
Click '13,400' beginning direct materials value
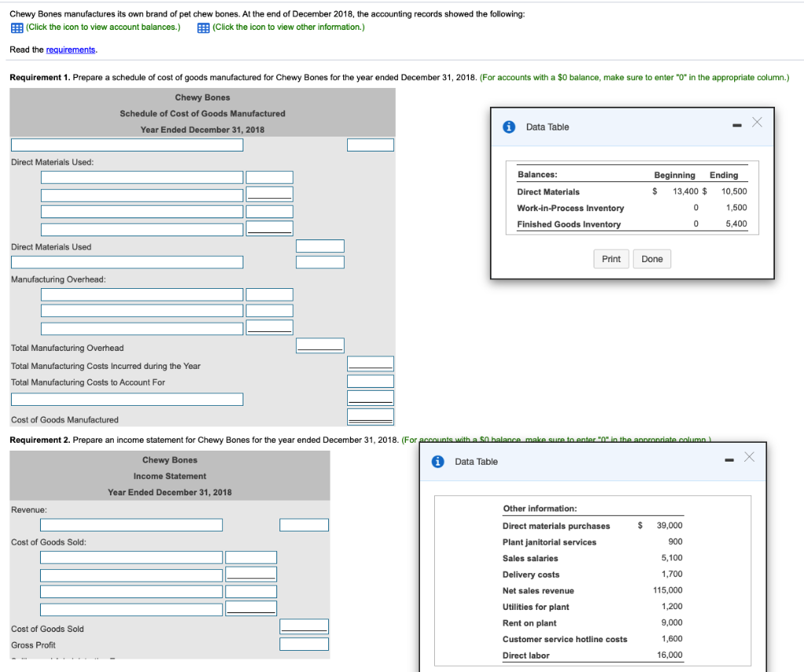[x=685, y=192]
